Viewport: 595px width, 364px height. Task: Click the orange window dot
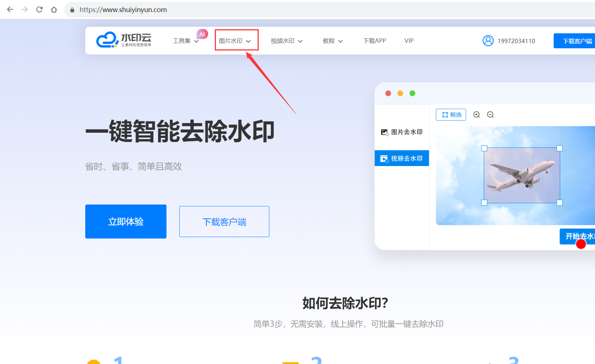pos(400,93)
